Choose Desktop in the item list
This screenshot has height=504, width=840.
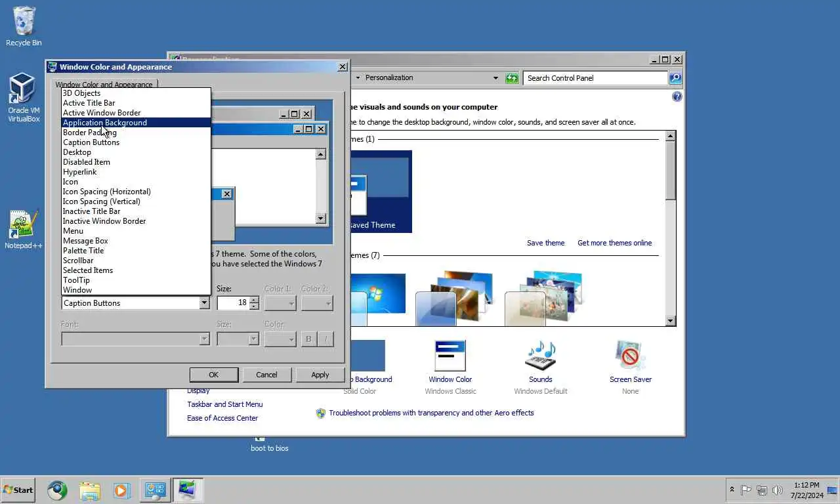(136, 152)
